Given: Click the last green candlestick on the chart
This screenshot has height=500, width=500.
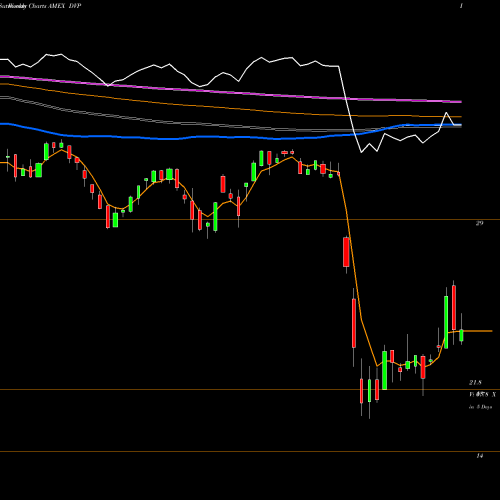Looking at the screenshot, I should (461, 335).
